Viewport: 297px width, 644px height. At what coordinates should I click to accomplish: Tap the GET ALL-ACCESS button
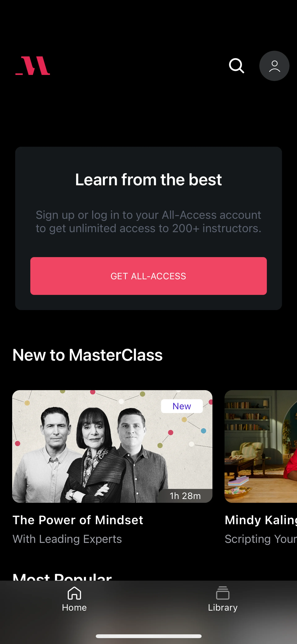tap(148, 276)
